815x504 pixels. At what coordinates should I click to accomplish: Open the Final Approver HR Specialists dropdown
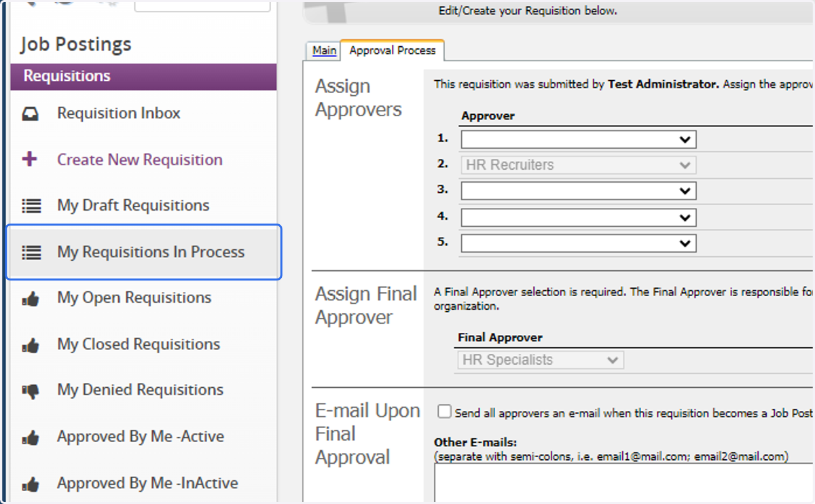pos(541,360)
